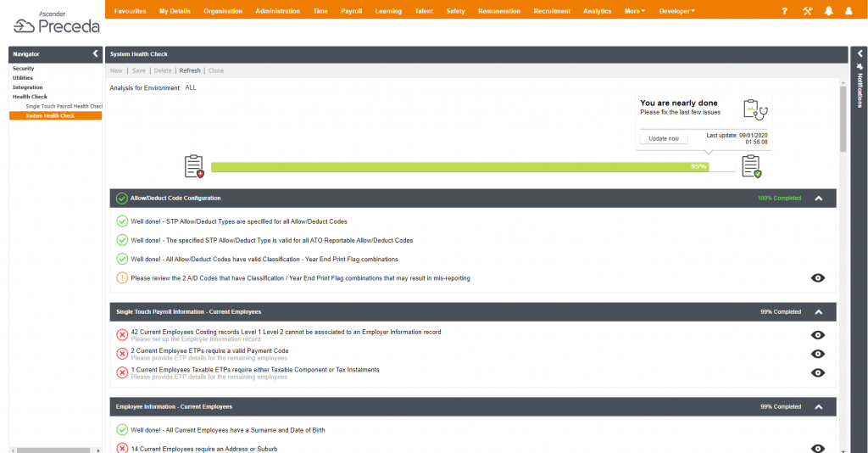This screenshot has width=868, height=453.
Task: Open the Remuneration menu
Action: (x=498, y=11)
